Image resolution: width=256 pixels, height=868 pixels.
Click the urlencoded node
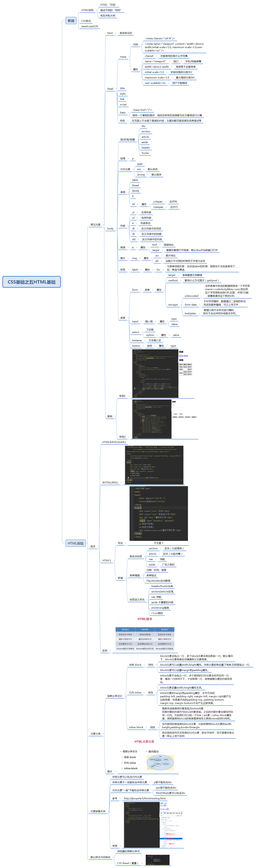pos(191,296)
